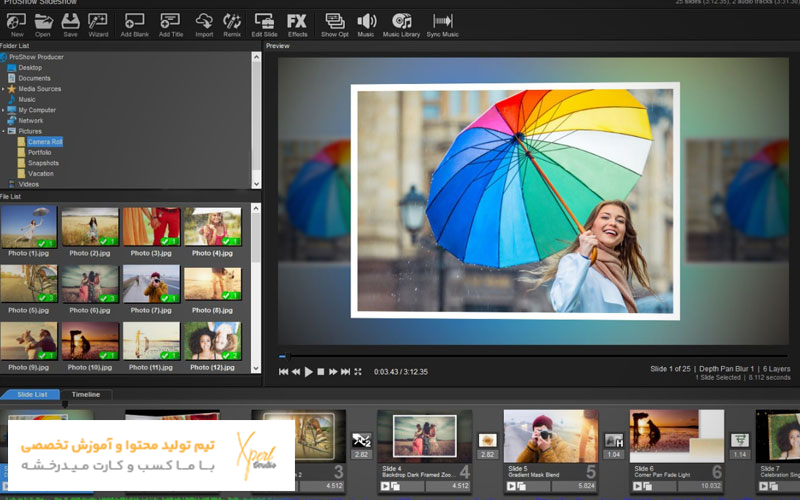Click the 1.14 transition time value
Image resolution: width=800 pixels, height=500 pixels.
click(x=740, y=454)
